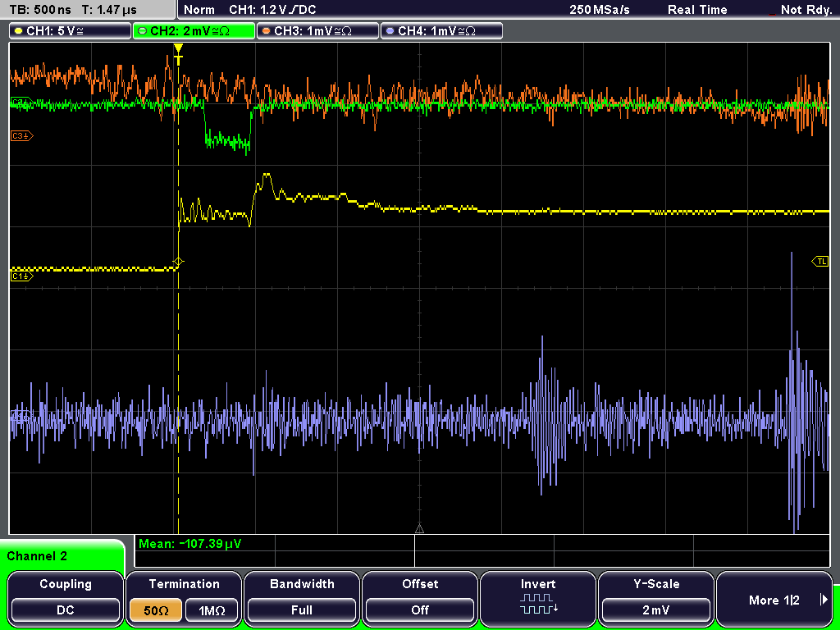Click the Mean: -107.39 µV measurement

(189, 544)
